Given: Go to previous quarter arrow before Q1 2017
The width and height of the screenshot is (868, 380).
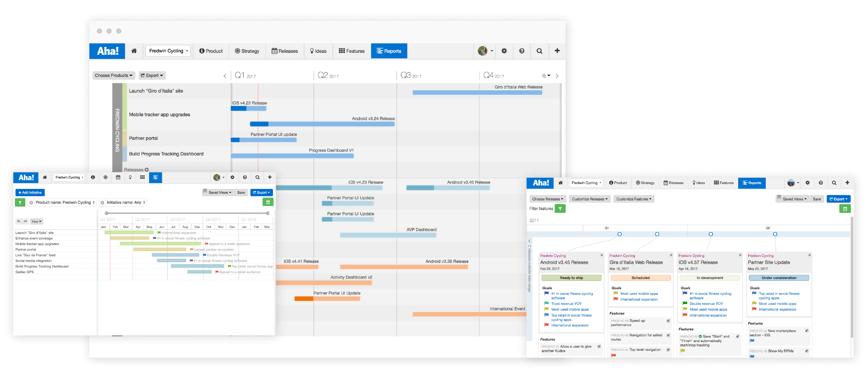Looking at the screenshot, I should point(225,76).
